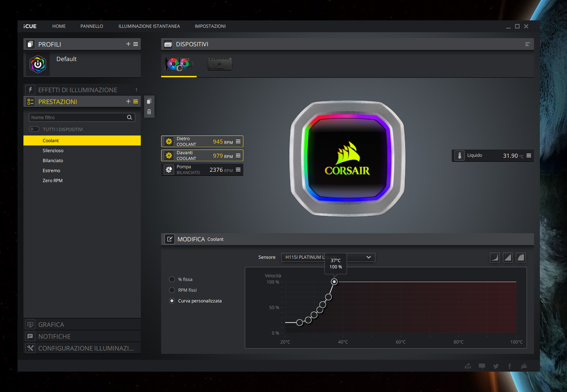Select the Bilanciato preset
The width and height of the screenshot is (567, 392).
click(x=82, y=161)
